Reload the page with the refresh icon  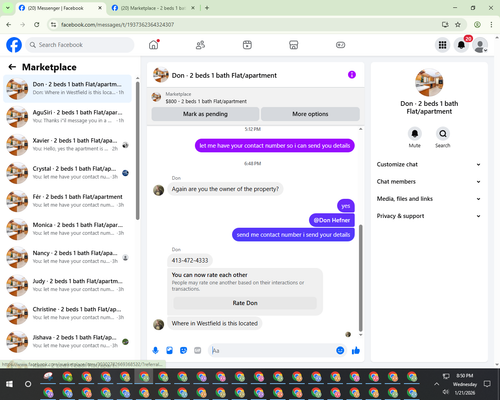point(37,25)
